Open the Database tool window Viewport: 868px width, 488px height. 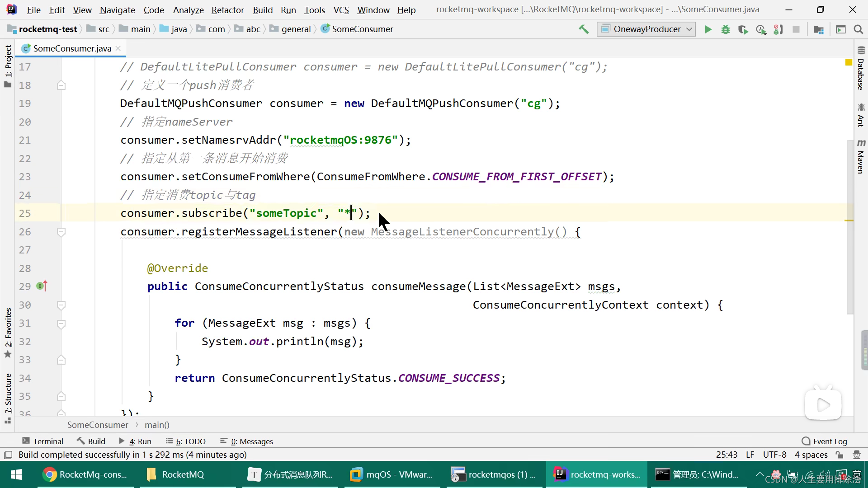(x=861, y=68)
